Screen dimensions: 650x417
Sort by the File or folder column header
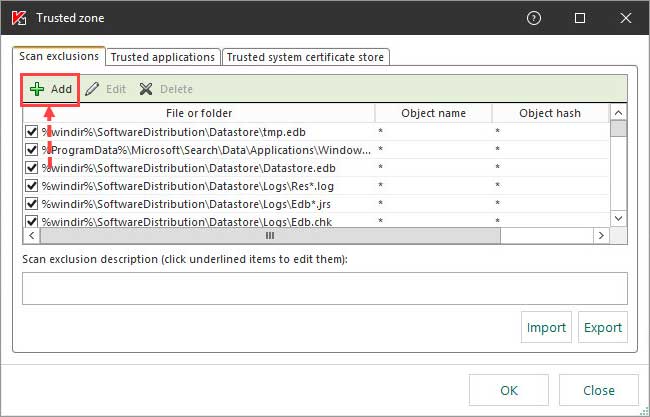[x=199, y=113]
